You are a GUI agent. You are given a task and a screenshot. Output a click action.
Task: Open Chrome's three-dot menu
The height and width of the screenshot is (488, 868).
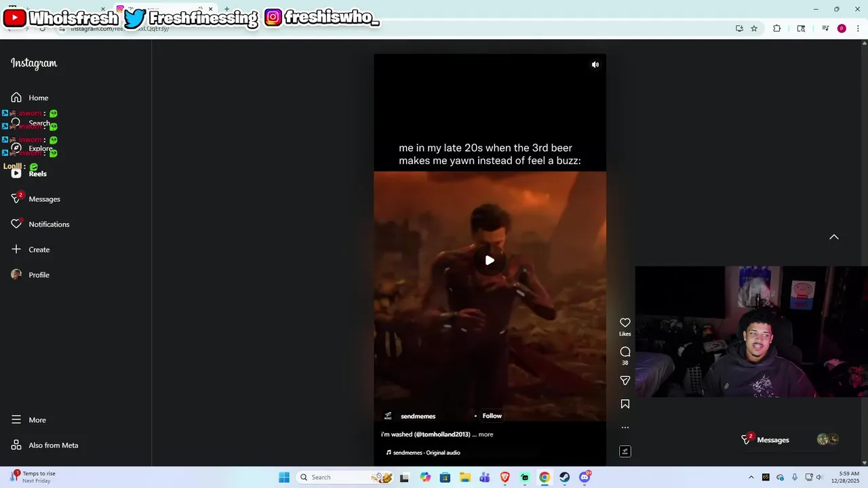[857, 28]
